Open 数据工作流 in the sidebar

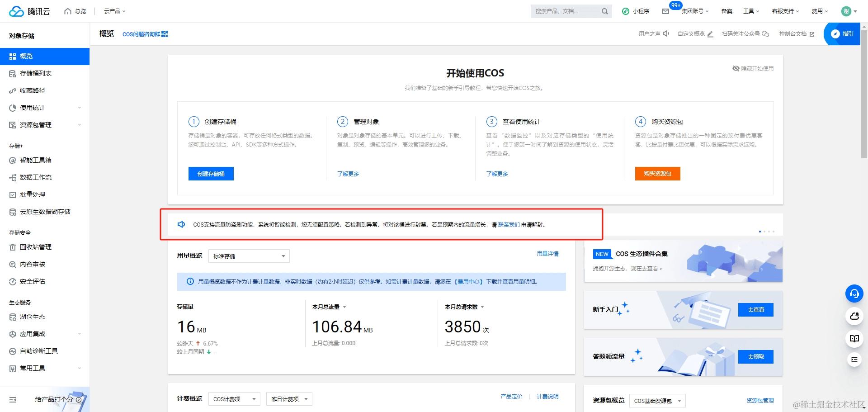coord(45,177)
